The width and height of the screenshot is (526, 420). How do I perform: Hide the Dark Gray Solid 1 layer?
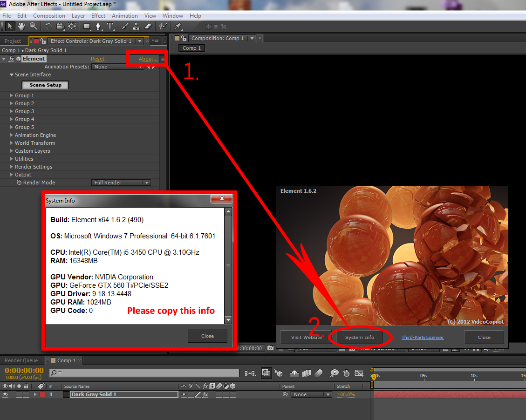(6, 394)
